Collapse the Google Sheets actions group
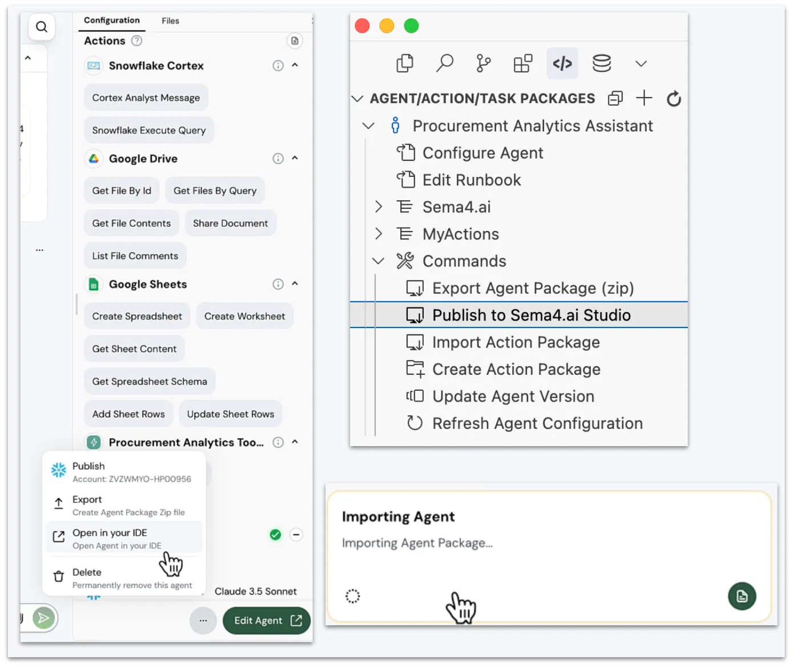Viewport: 795px width, 672px height. coord(295,284)
